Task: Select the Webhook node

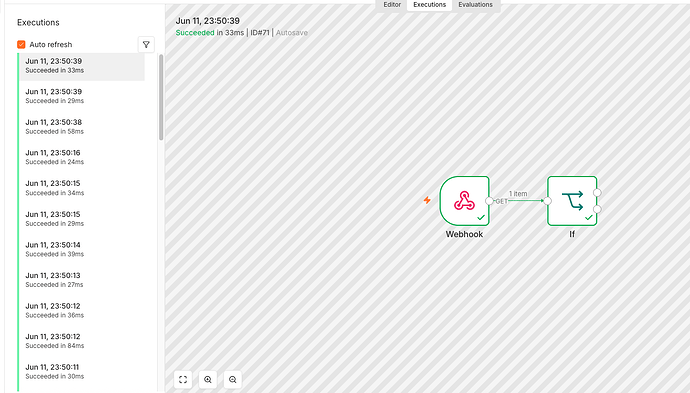Action: (x=464, y=201)
